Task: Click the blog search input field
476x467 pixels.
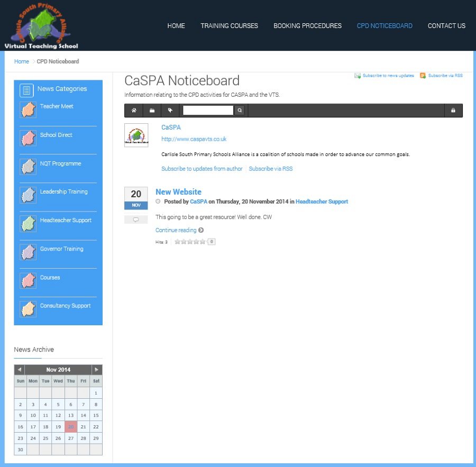Action: 208,111
